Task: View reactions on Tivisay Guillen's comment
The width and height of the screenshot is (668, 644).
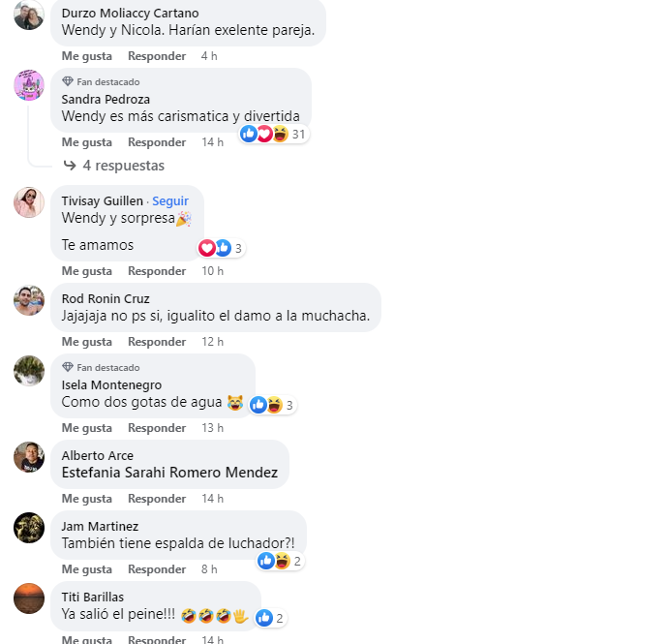Action: pos(222,248)
